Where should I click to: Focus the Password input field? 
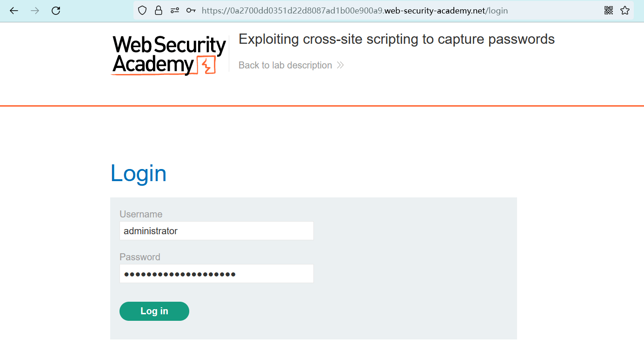pyautogui.click(x=216, y=274)
